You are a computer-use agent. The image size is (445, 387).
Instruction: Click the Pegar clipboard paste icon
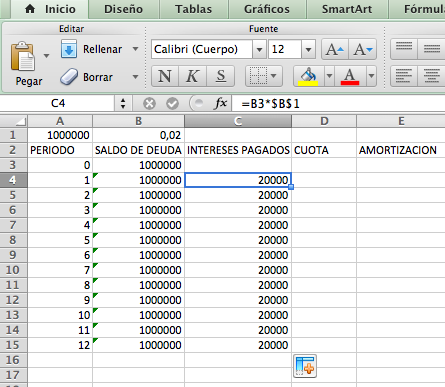[x=23, y=56]
